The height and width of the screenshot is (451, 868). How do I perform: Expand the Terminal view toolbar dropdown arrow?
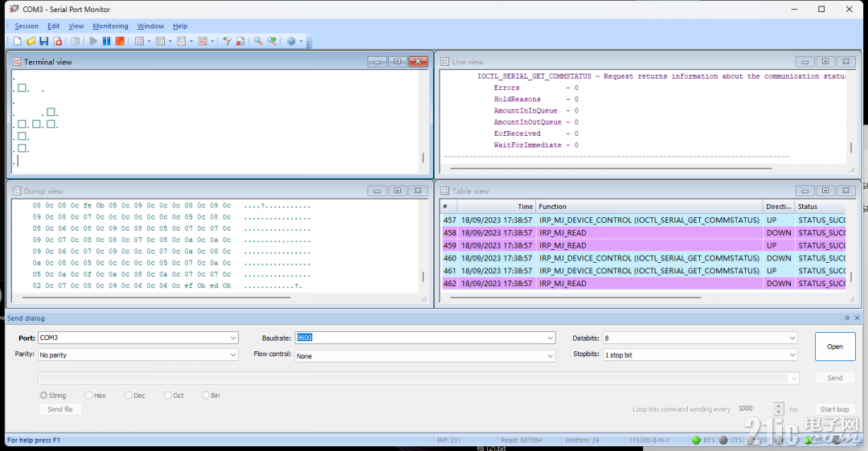tap(212, 42)
